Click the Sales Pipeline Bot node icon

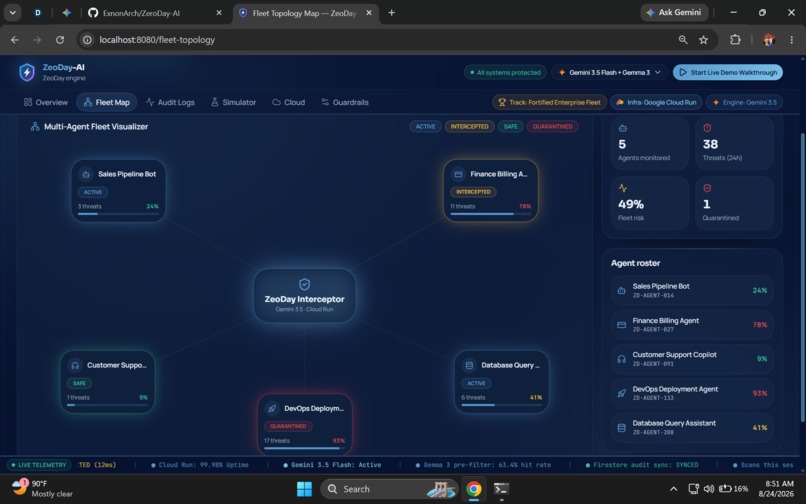86,174
